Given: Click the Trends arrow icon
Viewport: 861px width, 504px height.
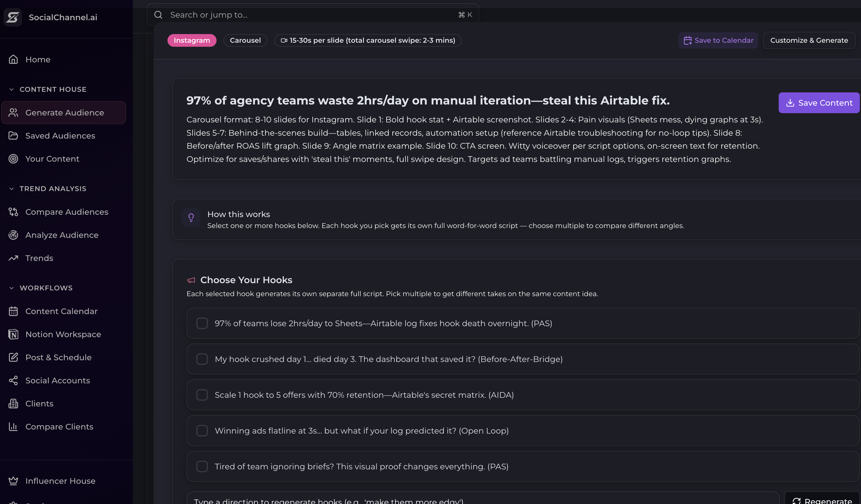Looking at the screenshot, I should [13, 258].
